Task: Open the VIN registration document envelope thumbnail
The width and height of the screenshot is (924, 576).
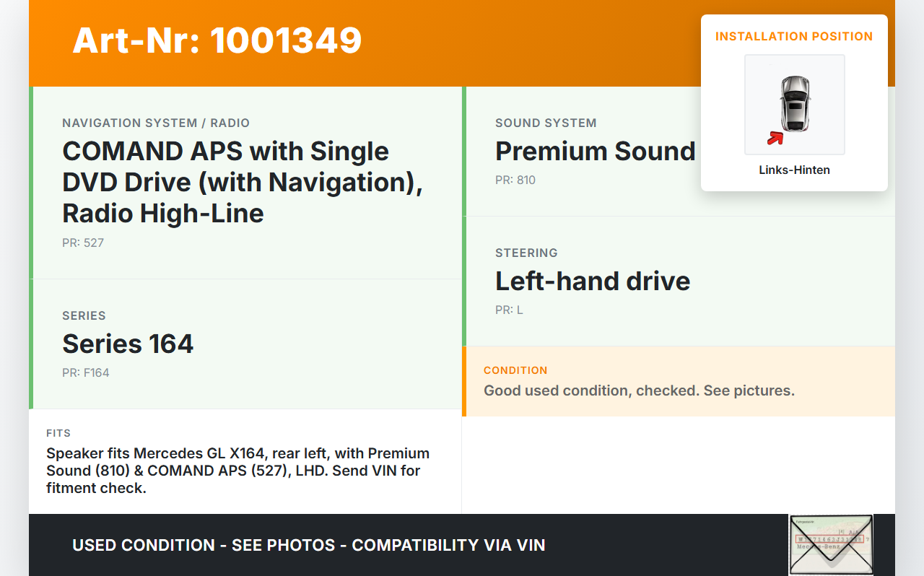Action: tap(831, 544)
